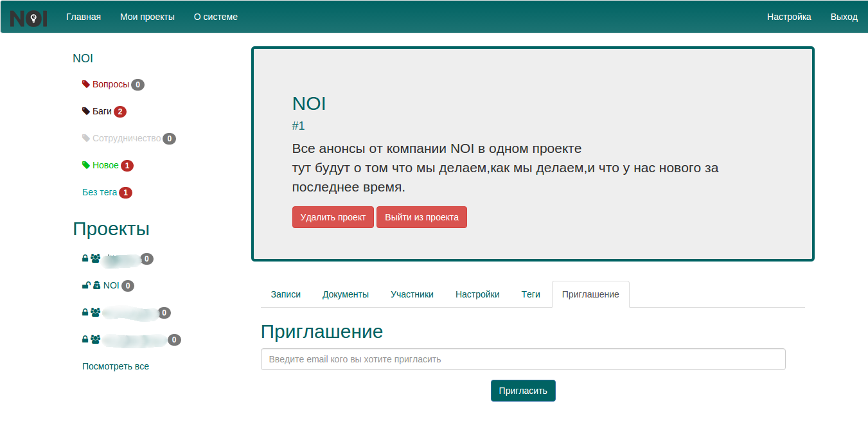Screen dimensions: 868x426
Task: Click the Новое count badge 1
Action: (x=127, y=166)
